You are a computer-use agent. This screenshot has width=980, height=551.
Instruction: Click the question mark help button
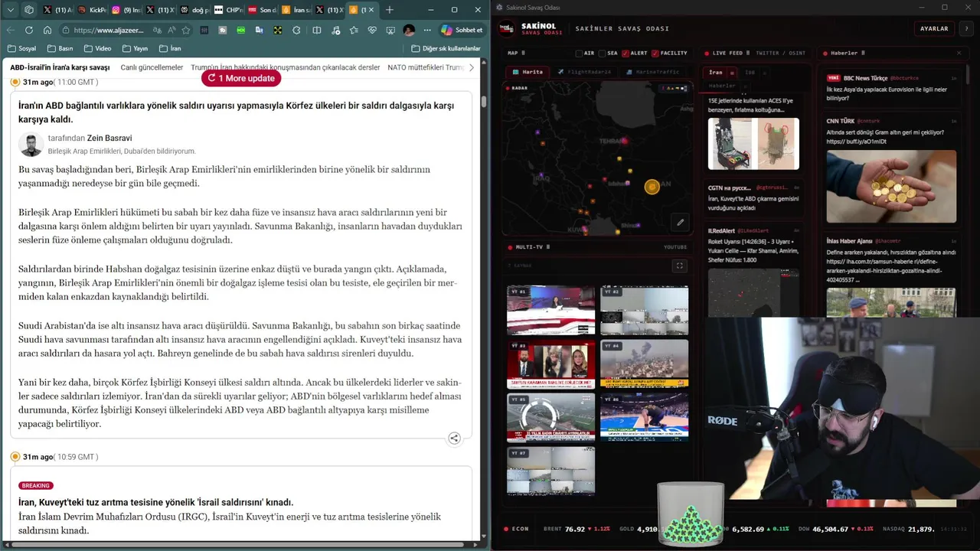(967, 28)
